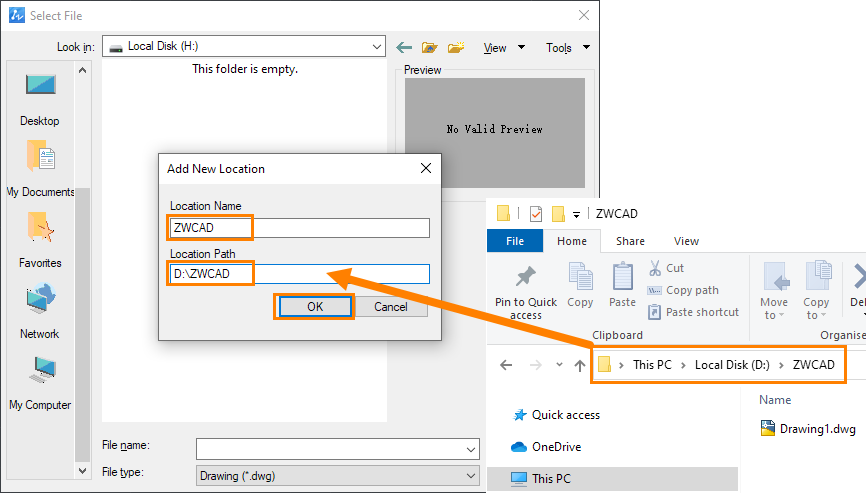Expand the File name dropdown arrow
This screenshot has width=866, height=493.
[x=471, y=449]
